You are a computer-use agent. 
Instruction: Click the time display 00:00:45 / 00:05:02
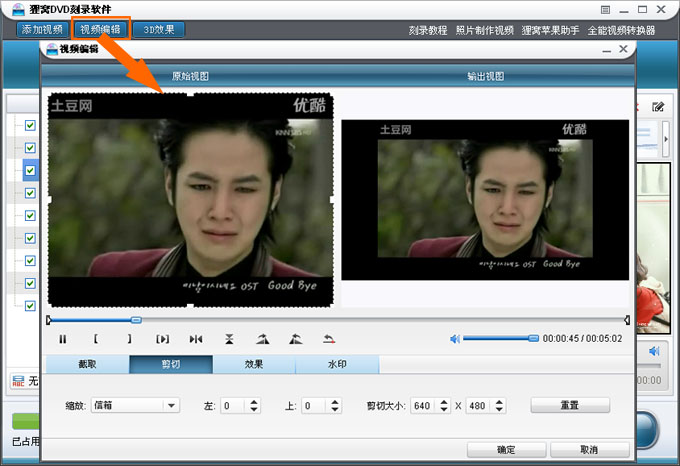[x=582, y=339]
